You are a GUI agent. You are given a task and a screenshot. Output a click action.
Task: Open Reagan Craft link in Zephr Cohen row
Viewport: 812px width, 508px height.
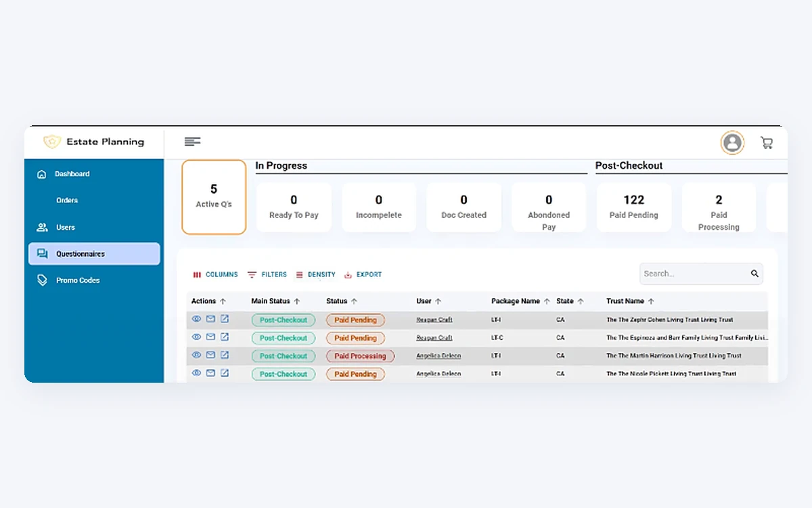coord(434,320)
